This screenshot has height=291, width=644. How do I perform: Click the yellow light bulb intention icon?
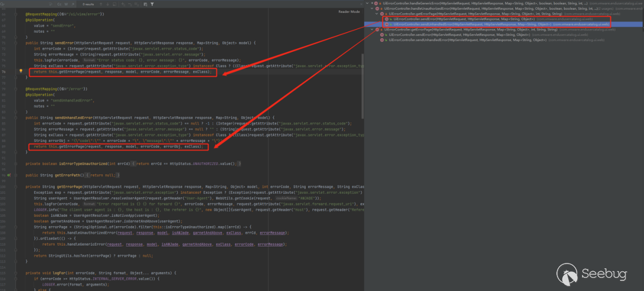tap(21, 71)
